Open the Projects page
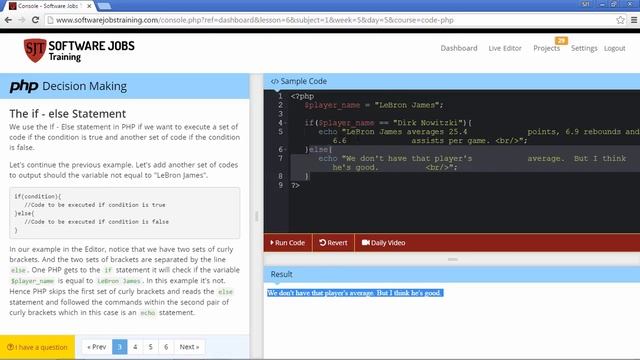640x360 pixels. tap(546, 48)
